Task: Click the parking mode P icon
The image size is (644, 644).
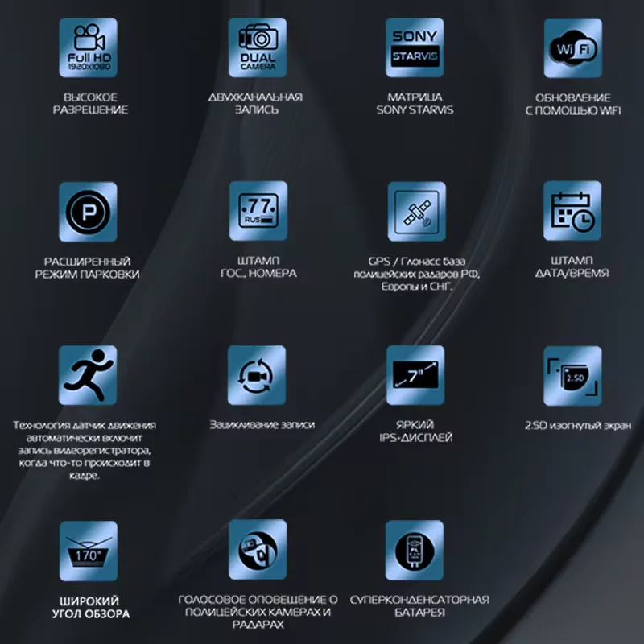Action: tap(88, 212)
